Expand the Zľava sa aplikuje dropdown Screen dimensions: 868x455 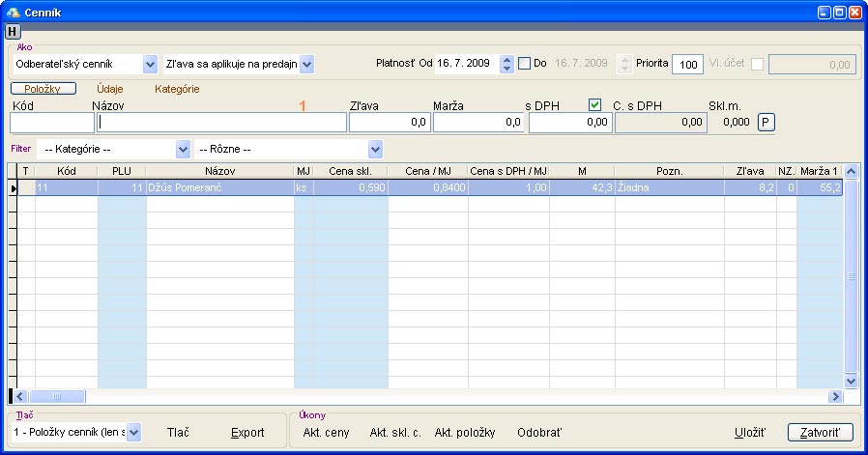coord(307,64)
